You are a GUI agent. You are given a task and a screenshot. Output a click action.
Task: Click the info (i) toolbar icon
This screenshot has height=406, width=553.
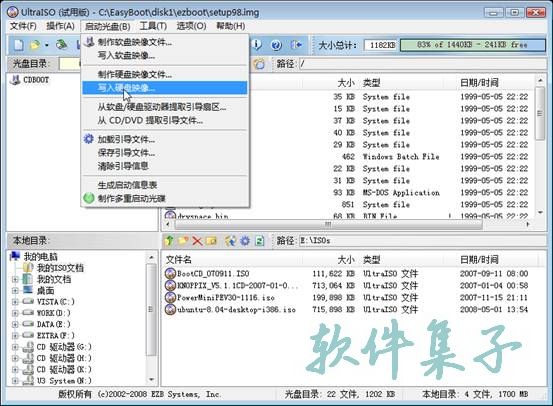(257, 45)
